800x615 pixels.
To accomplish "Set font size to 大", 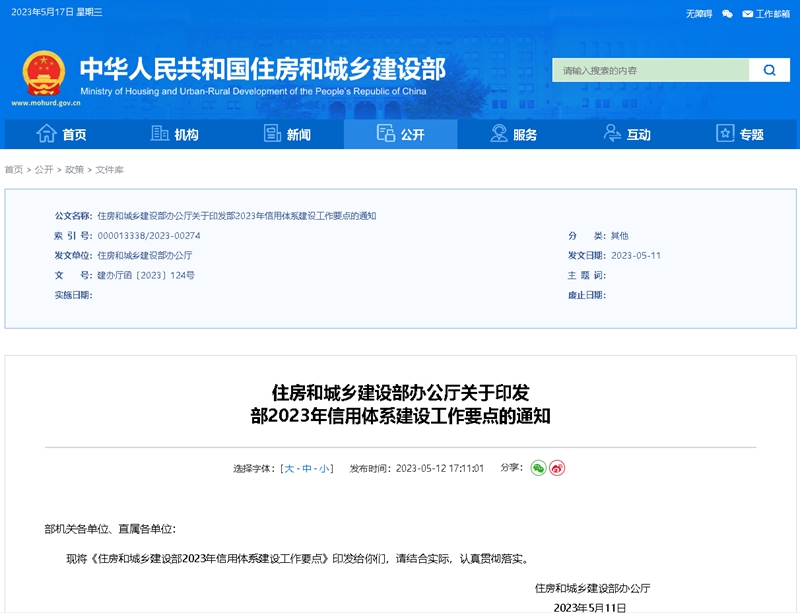I will (x=289, y=469).
